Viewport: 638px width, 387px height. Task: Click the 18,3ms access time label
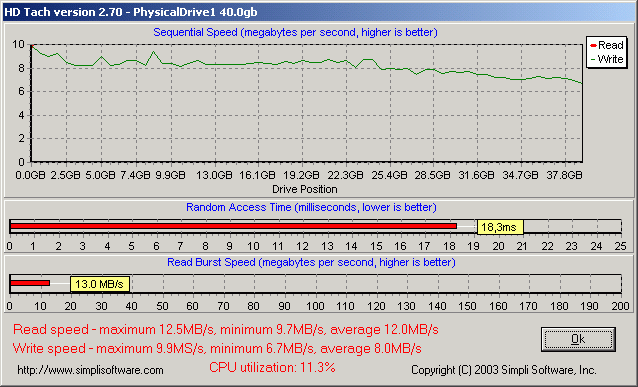(x=500, y=227)
